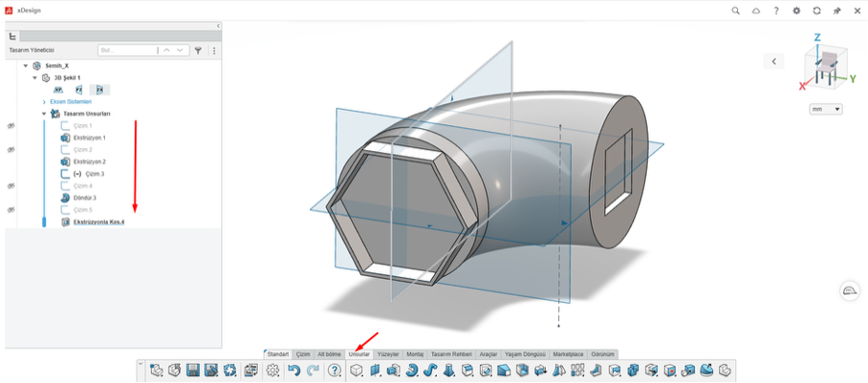Click the pin icon in title bar

[x=837, y=11]
